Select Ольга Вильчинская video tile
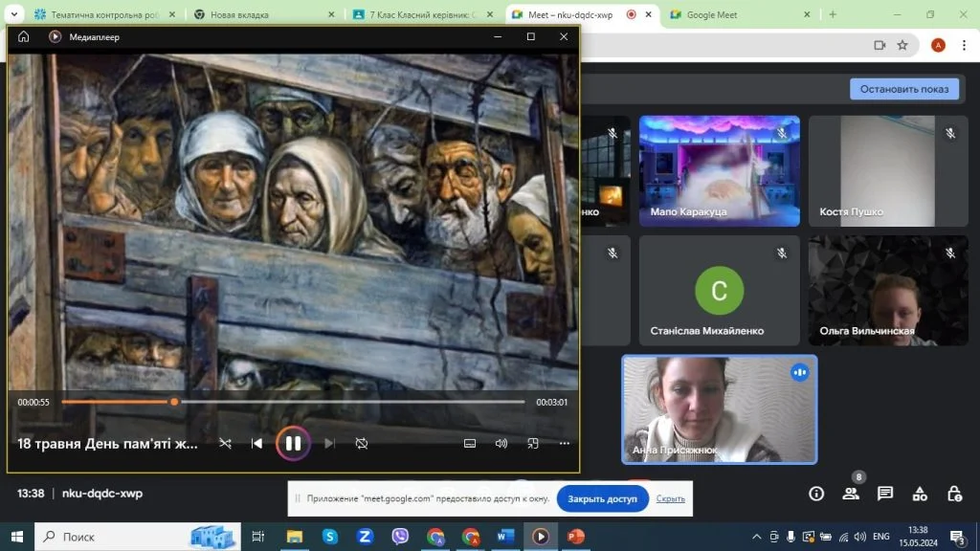 [x=888, y=291]
